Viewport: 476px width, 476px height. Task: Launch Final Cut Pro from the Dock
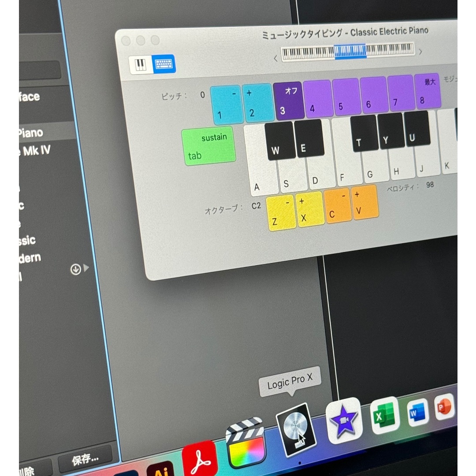pos(246,443)
